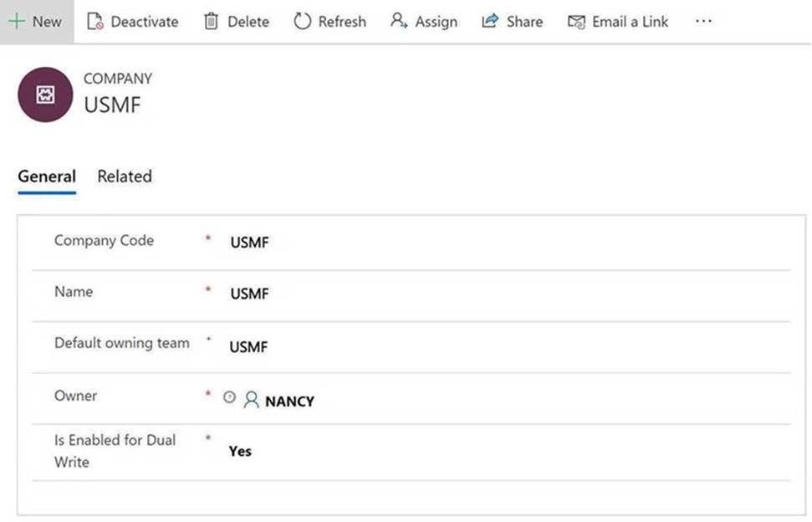Click the Refresh circular arrow icon
The width and height of the screenshot is (812, 522).
[x=302, y=22]
